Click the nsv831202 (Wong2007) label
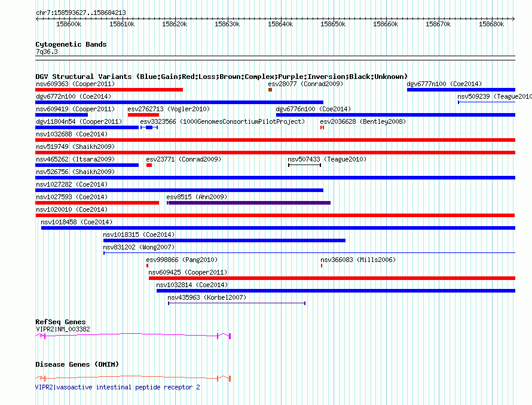 pos(139,247)
